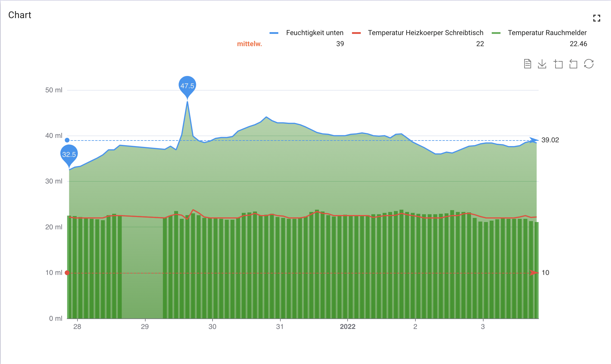
Task: Save chart as image download icon
Action: tap(542, 64)
